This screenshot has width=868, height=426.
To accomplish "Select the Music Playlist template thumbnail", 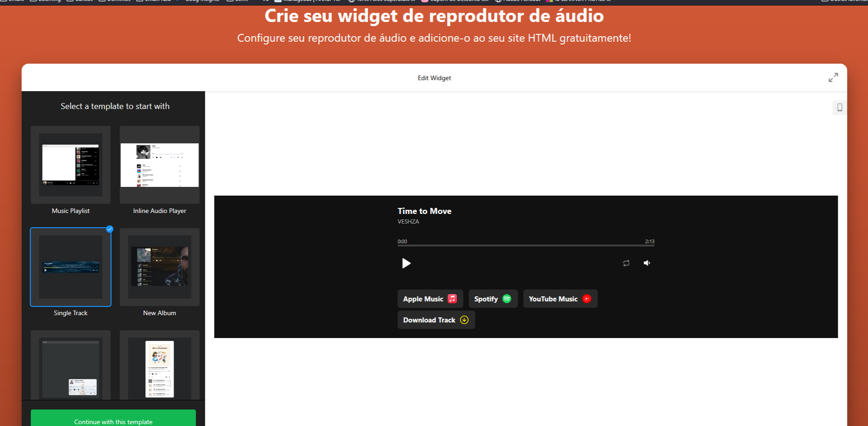I will [71, 165].
